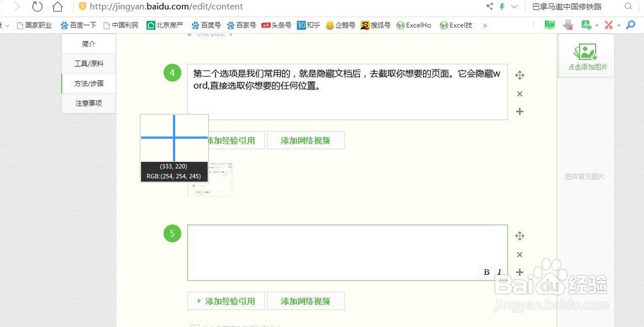The width and height of the screenshot is (644, 327).
Task: Open the 北京房产 bookmark
Action: (165, 25)
